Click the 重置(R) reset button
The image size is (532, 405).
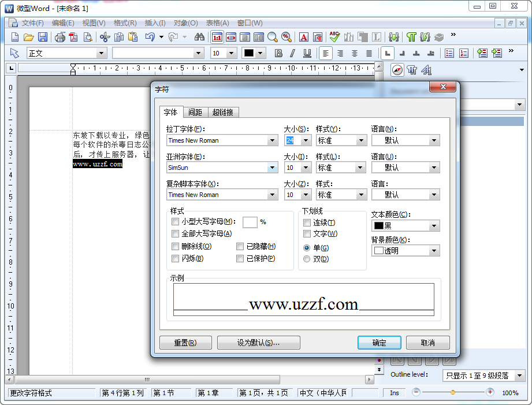[x=185, y=343]
